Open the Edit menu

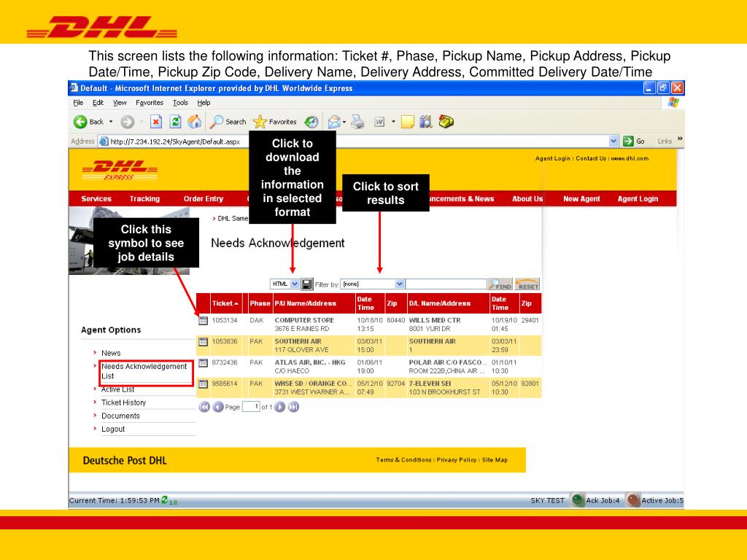(98, 103)
